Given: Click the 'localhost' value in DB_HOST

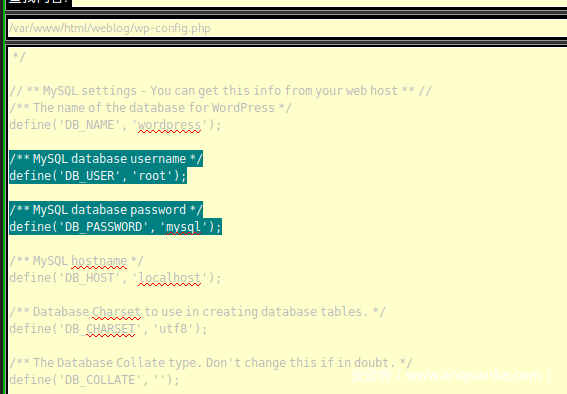Looking at the screenshot, I should 169,278.
